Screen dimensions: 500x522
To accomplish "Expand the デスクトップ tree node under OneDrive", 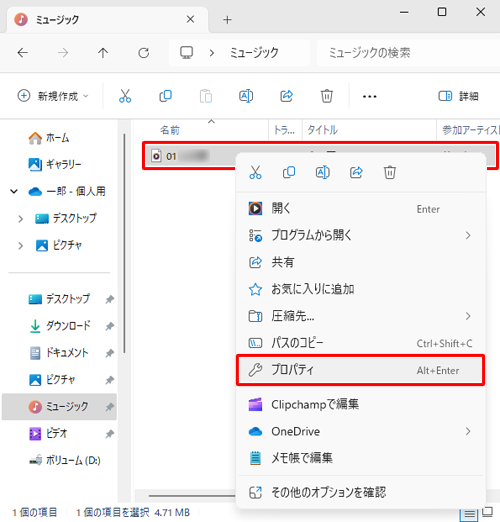I will pyautogui.click(x=21, y=219).
